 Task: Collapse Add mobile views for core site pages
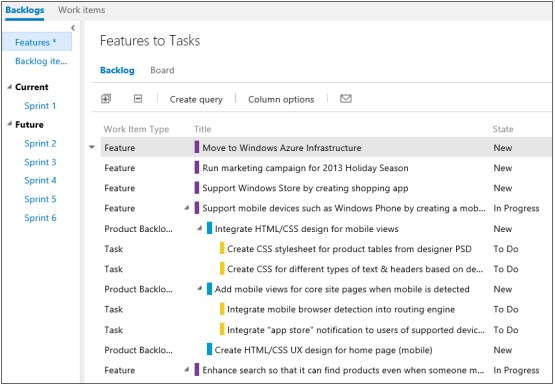(200, 289)
